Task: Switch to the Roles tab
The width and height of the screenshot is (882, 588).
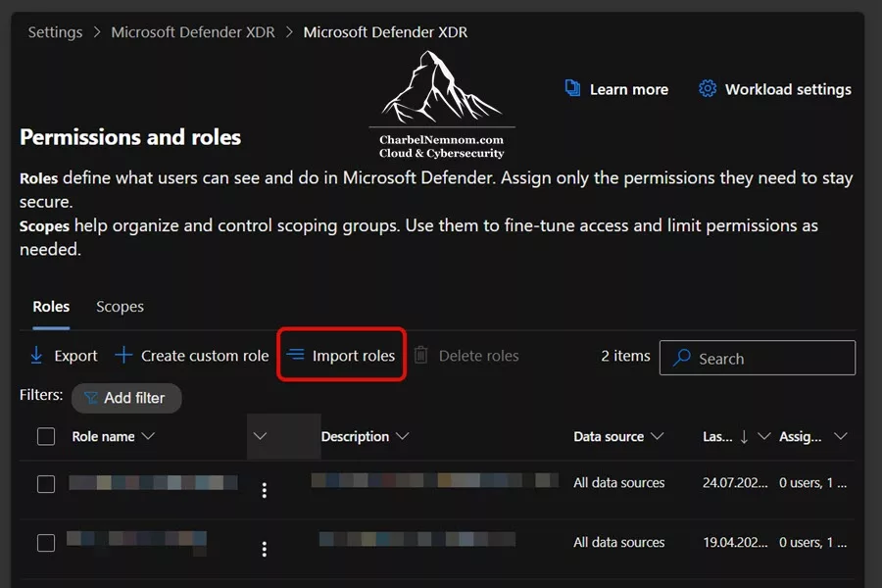Action: [x=51, y=307]
